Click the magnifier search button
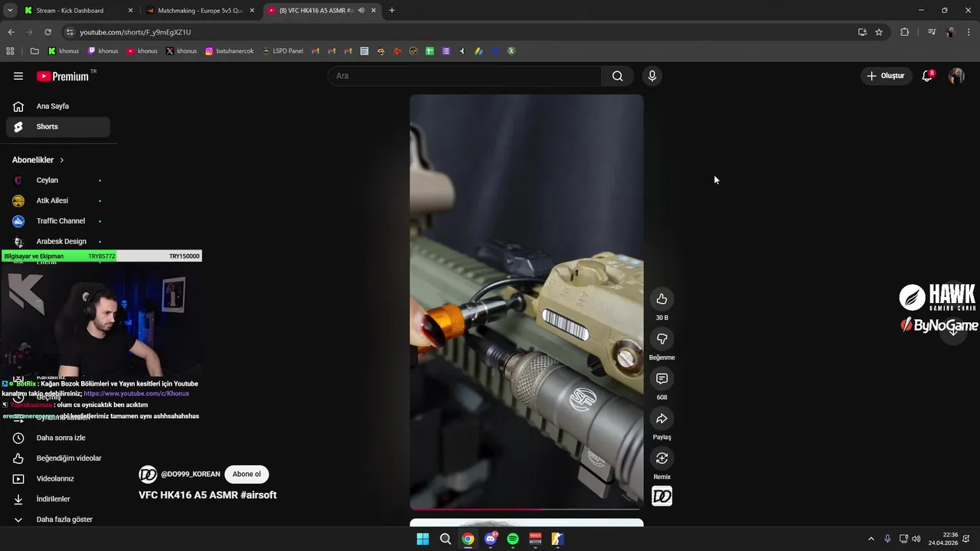Image resolution: width=980 pixels, height=551 pixels. [617, 76]
